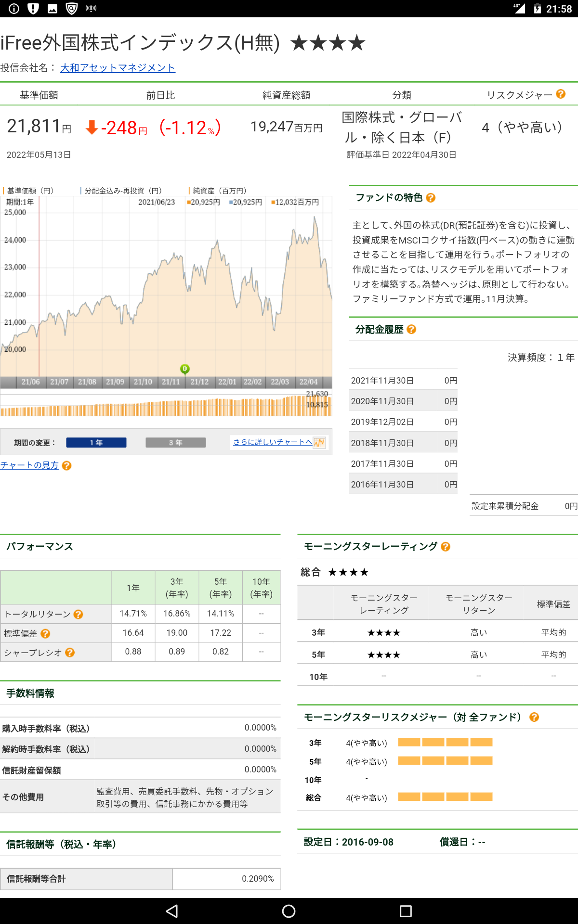Click the 5年 risk measure orange bar
This screenshot has width=578, height=924.
point(445,760)
